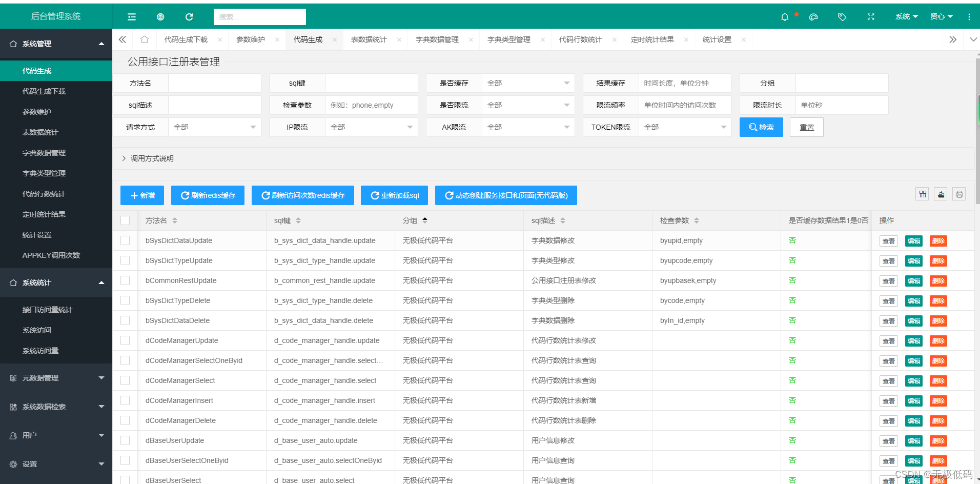The image size is (980, 484).
Task: Open the IP限流 dropdown
Action: point(371,127)
